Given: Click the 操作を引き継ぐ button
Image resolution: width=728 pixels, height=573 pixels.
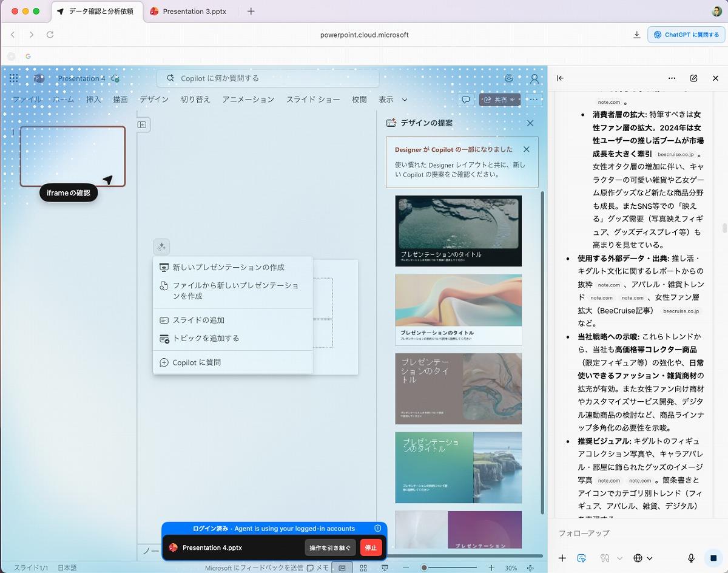Looking at the screenshot, I should [330, 548].
